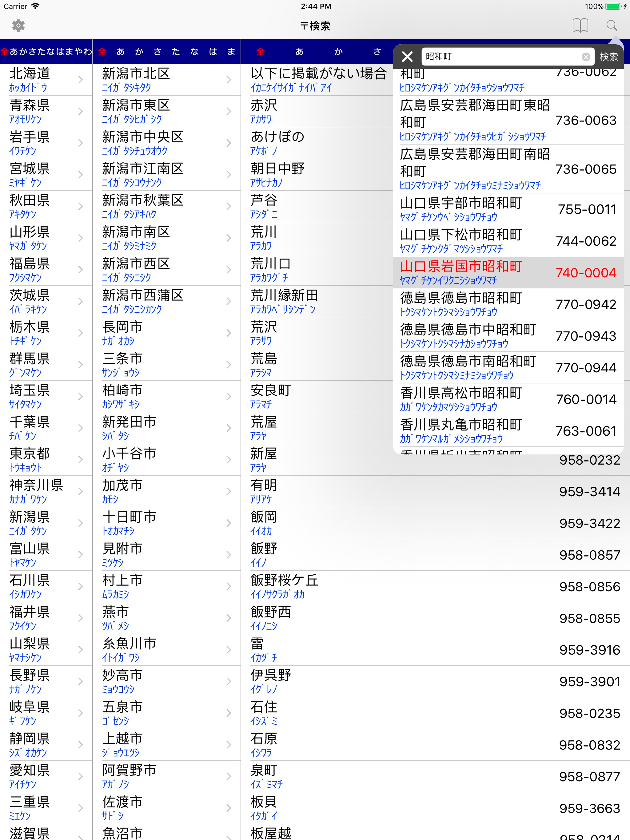The width and height of the screenshot is (630, 840).
Task: Select 全 tab in town column
Action: (260, 52)
